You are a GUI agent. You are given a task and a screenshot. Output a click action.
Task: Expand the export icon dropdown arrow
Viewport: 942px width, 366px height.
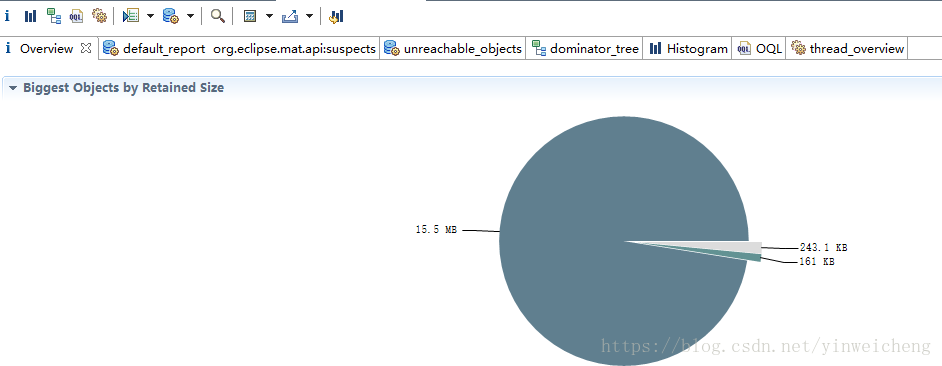[309, 16]
